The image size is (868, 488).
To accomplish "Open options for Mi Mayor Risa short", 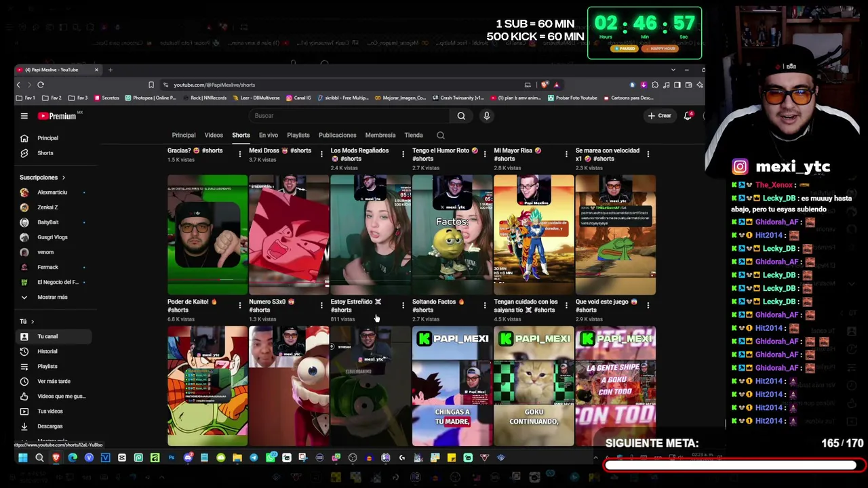I will 566,155.
